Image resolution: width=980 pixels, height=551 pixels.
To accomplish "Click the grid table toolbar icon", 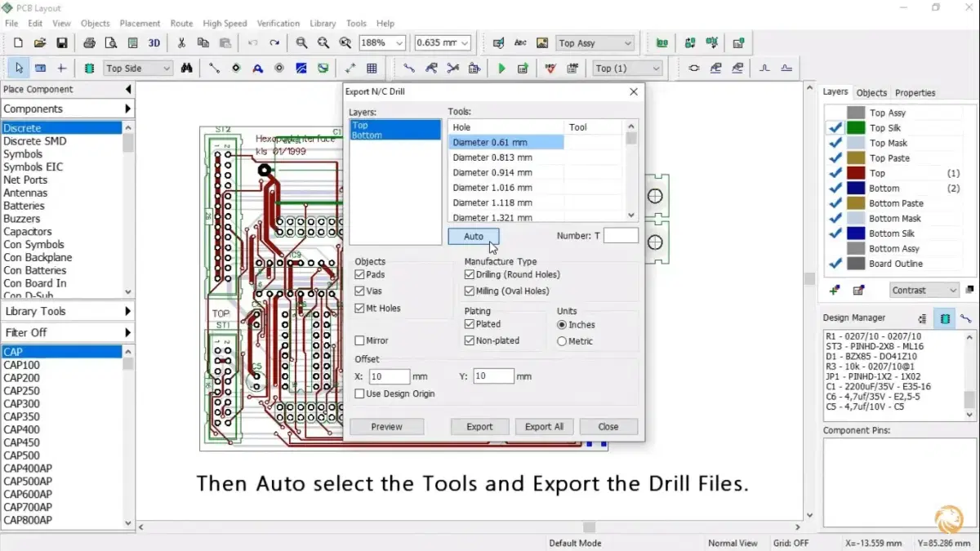I will point(372,69).
